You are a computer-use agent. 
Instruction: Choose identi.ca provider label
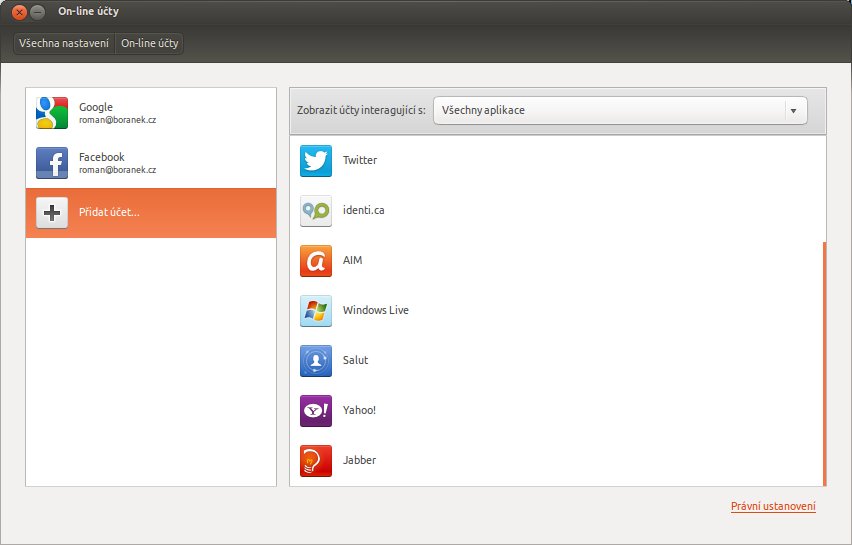click(x=364, y=210)
